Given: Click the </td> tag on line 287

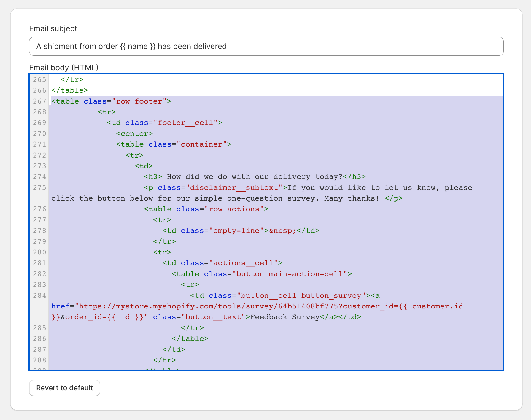Looking at the screenshot, I should (174, 349).
